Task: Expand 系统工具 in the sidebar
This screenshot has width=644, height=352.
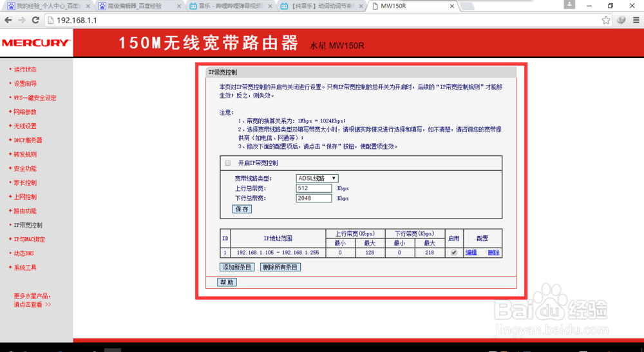Action: pos(25,268)
